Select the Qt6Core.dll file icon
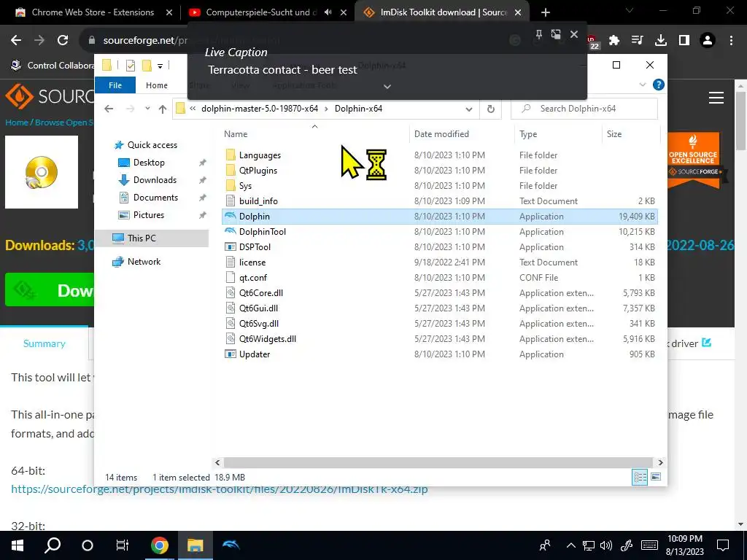 [231, 293]
